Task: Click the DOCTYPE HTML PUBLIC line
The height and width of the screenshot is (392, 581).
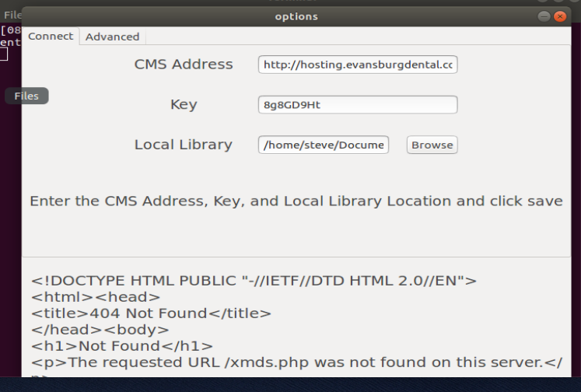Action: click(254, 281)
